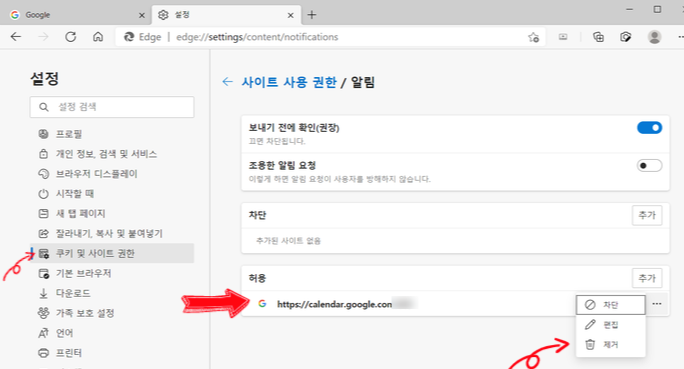Screen dimensions: 684x369
Task: Click the 설정 검색 search field
Action: tap(112, 107)
